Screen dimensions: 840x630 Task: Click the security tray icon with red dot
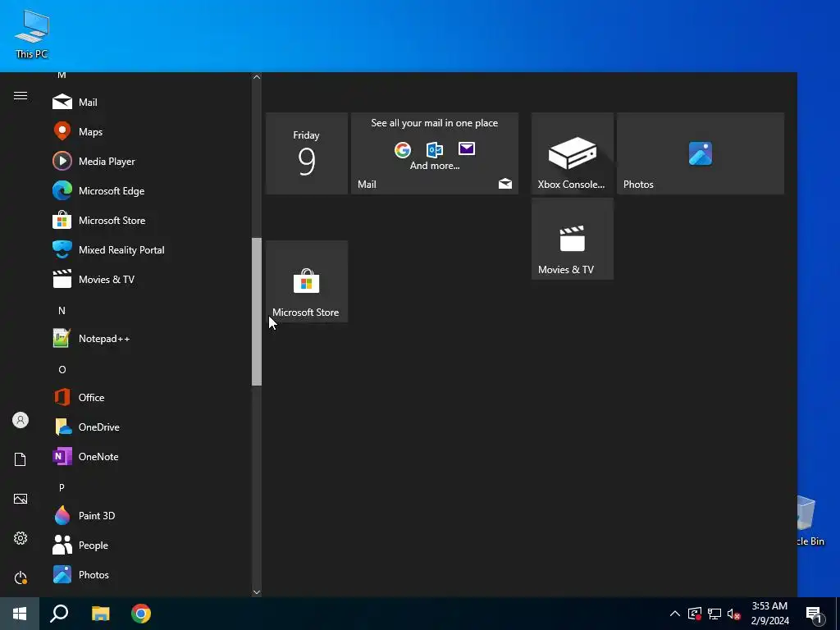click(695, 614)
